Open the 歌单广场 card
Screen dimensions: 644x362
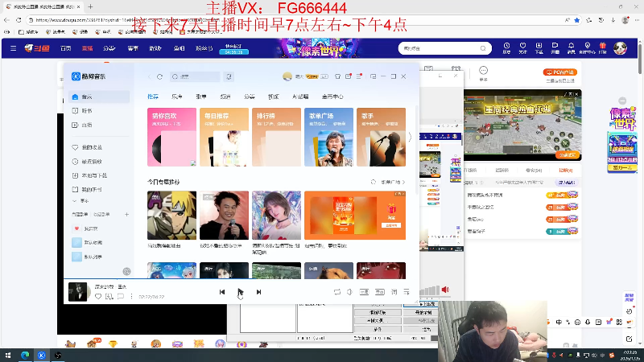[328, 137]
